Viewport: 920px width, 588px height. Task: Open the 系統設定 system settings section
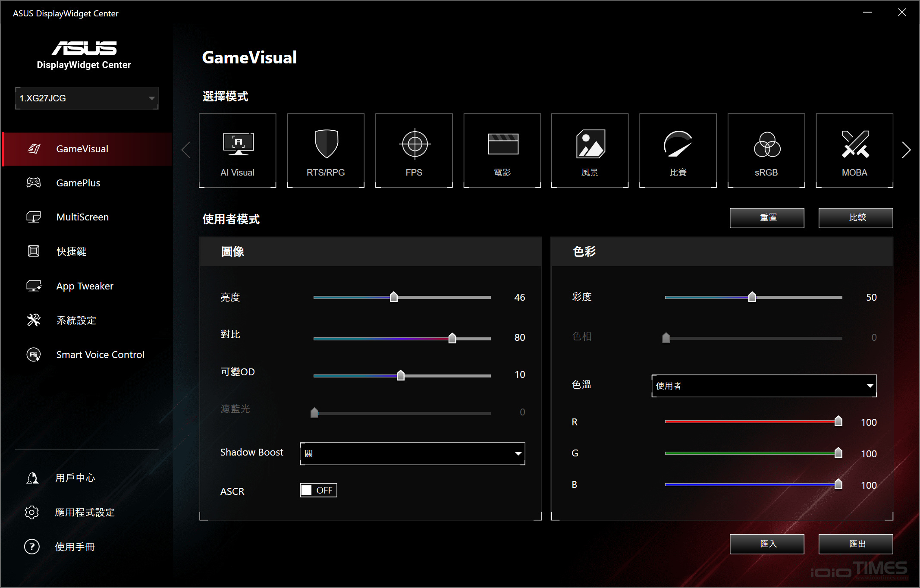(76, 320)
